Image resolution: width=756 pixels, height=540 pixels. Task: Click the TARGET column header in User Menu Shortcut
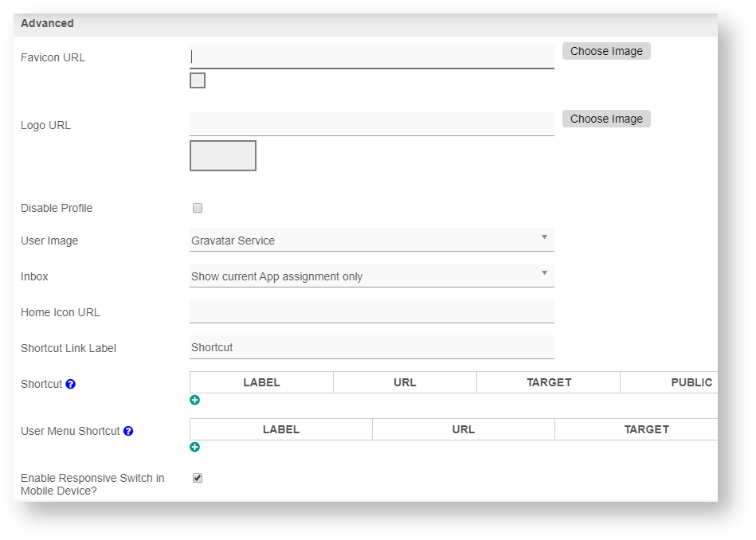tap(645, 429)
